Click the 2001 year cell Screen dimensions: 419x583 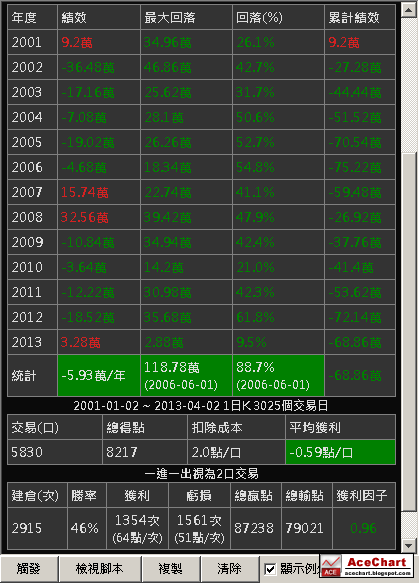tap(32, 42)
